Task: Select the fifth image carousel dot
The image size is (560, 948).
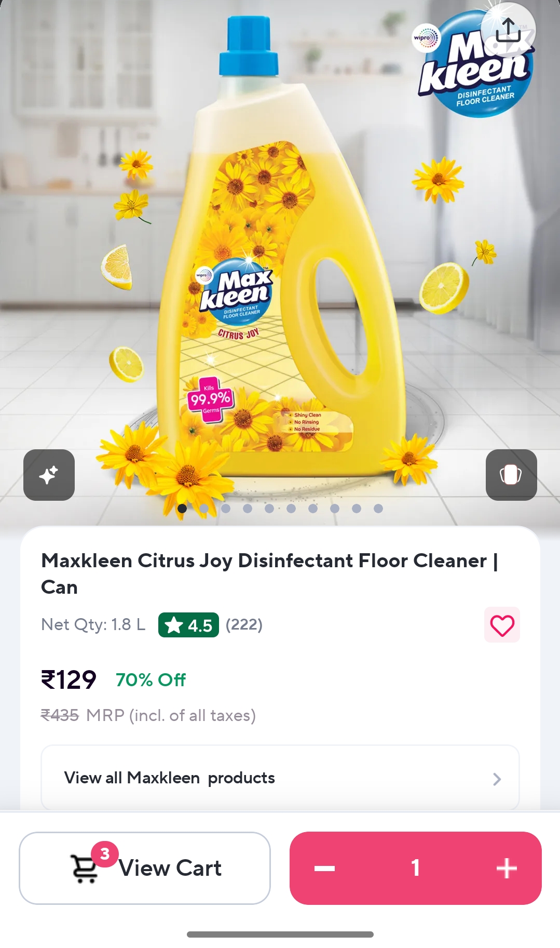Action: (269, 509)
